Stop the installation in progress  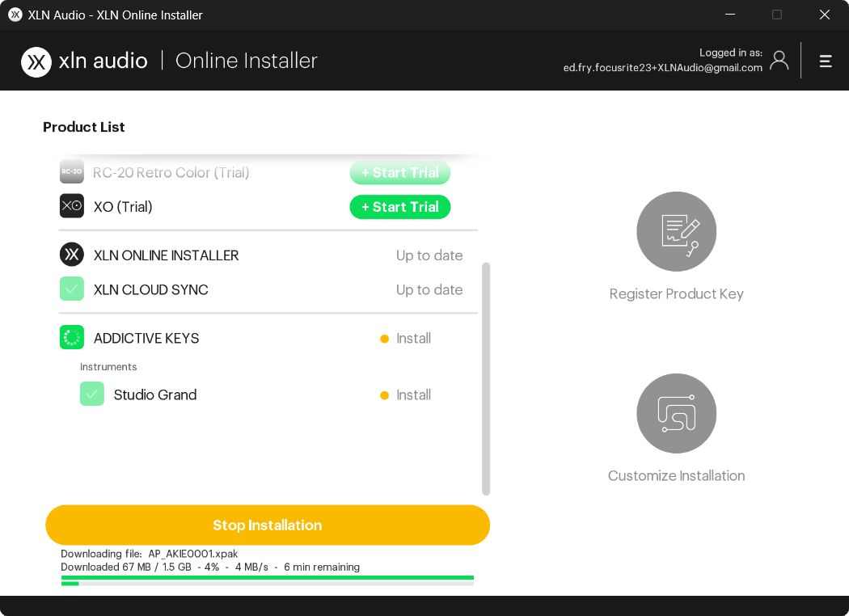tap(268, 525)
